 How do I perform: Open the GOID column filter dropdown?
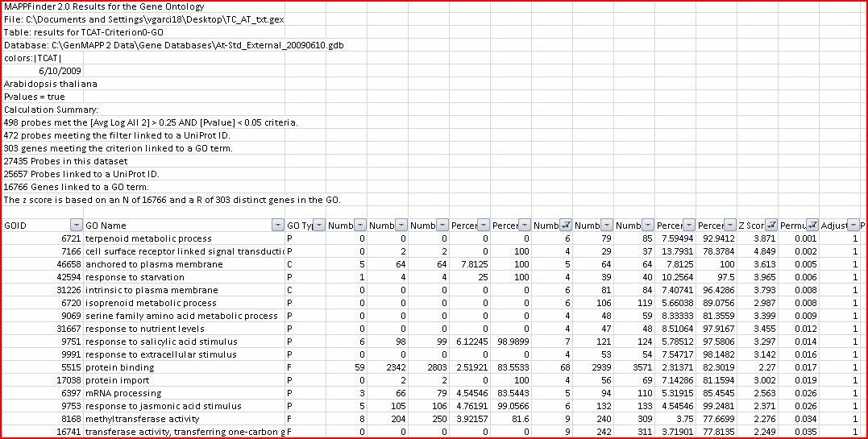point(76,226)
